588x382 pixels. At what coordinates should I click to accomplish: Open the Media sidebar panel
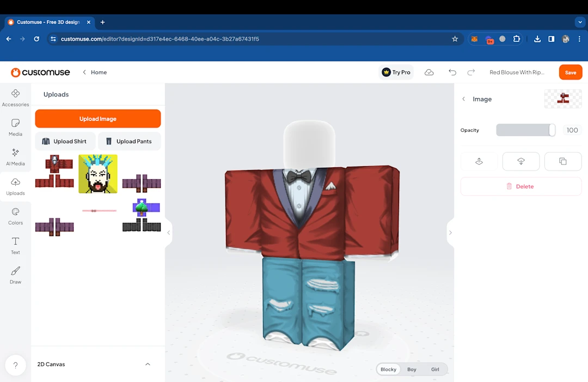(x=15, y=128)
